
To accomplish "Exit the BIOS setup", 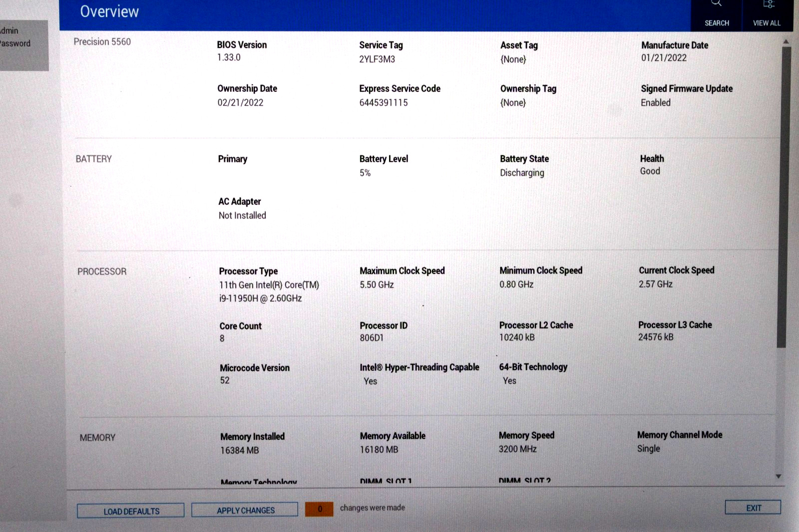I will (753, 507).
